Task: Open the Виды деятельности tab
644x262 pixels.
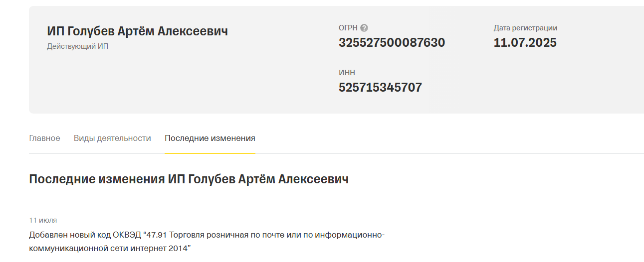Action: [112, 138]
